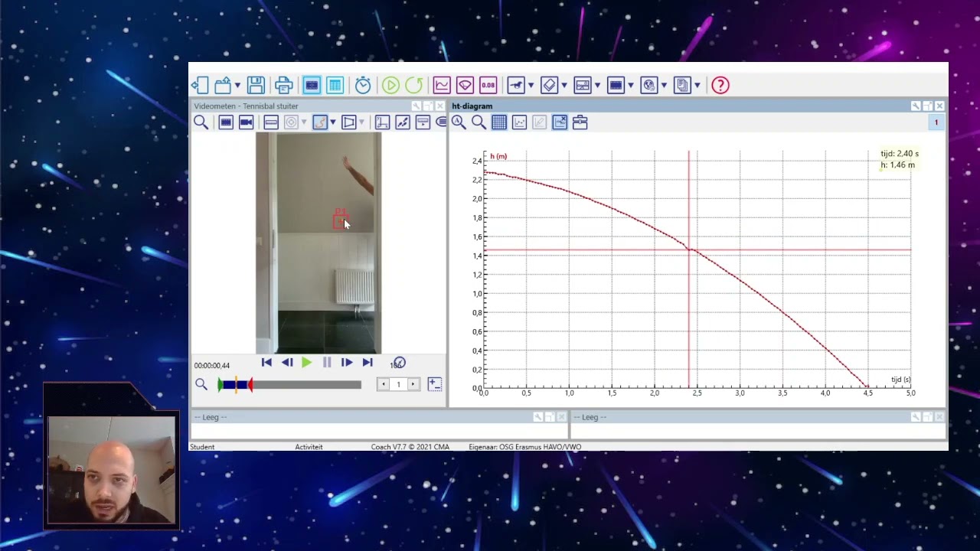This screenshot has height=551, width=980.
Task: Save the activity with the floppy disk icon
Action: [x=256, y=85]
